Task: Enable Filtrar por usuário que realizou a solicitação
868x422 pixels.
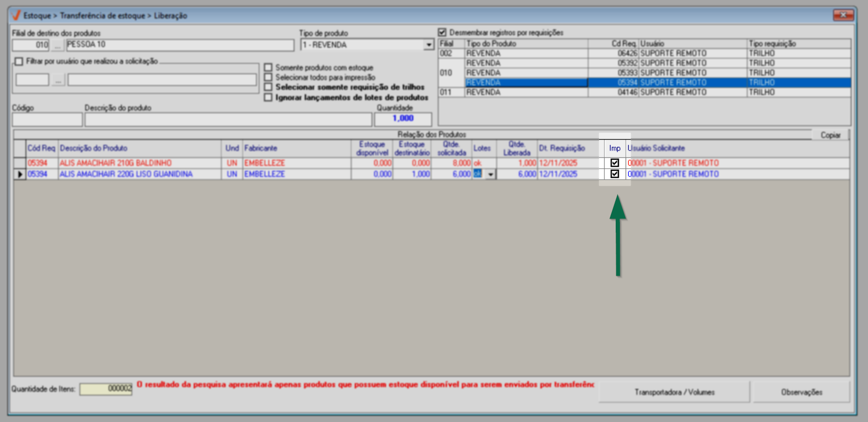Action: tap(19, 61)
